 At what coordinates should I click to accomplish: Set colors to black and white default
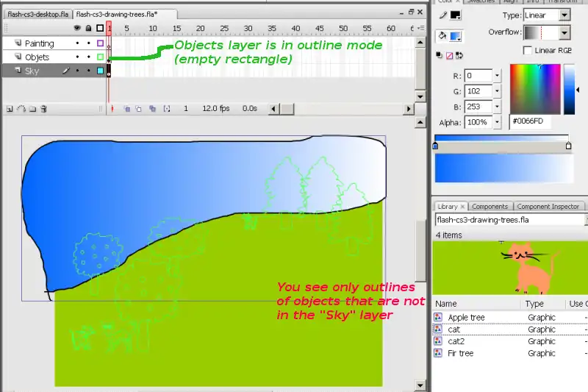[440, 56]
